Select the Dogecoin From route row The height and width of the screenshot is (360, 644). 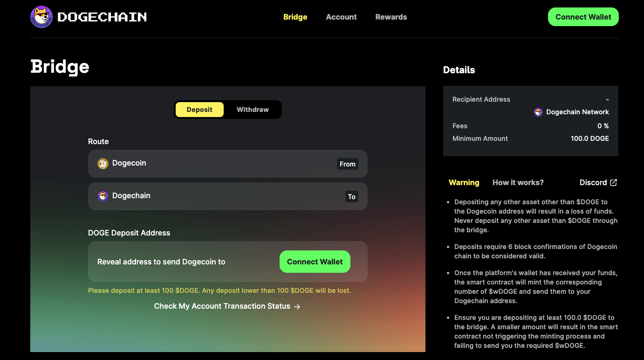click(228, 164)
